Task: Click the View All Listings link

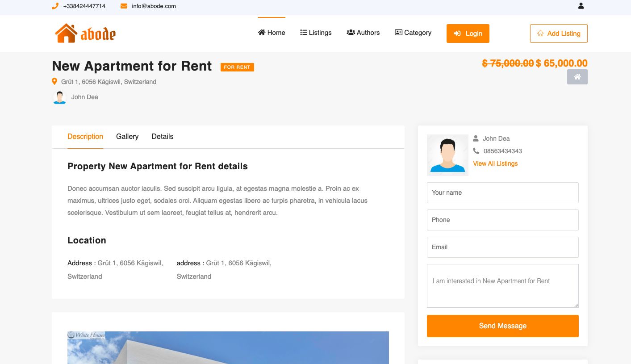Action: [495, 163]
